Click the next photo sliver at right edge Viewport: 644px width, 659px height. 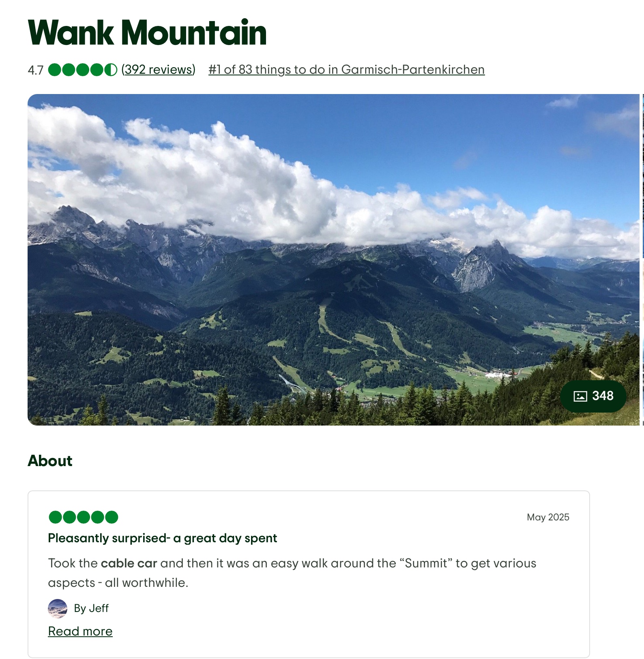pos(643,259)
